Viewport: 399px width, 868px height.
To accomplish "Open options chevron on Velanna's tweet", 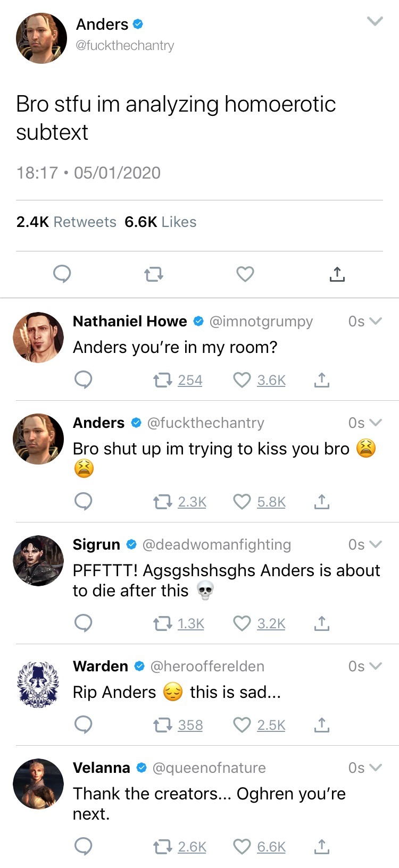I will [x=375, y=768].
